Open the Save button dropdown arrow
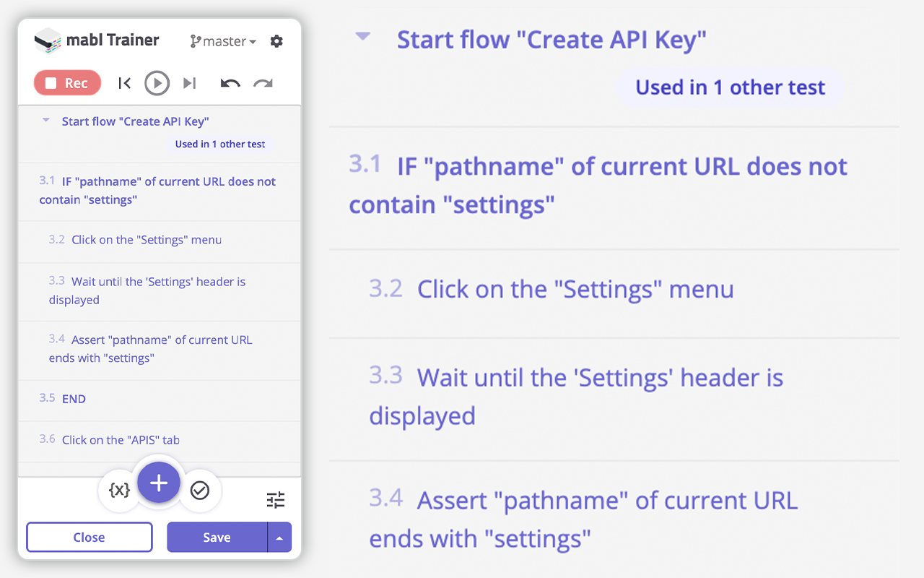The height and width of the screenshot is (578, 924). [x=279, y=537]
